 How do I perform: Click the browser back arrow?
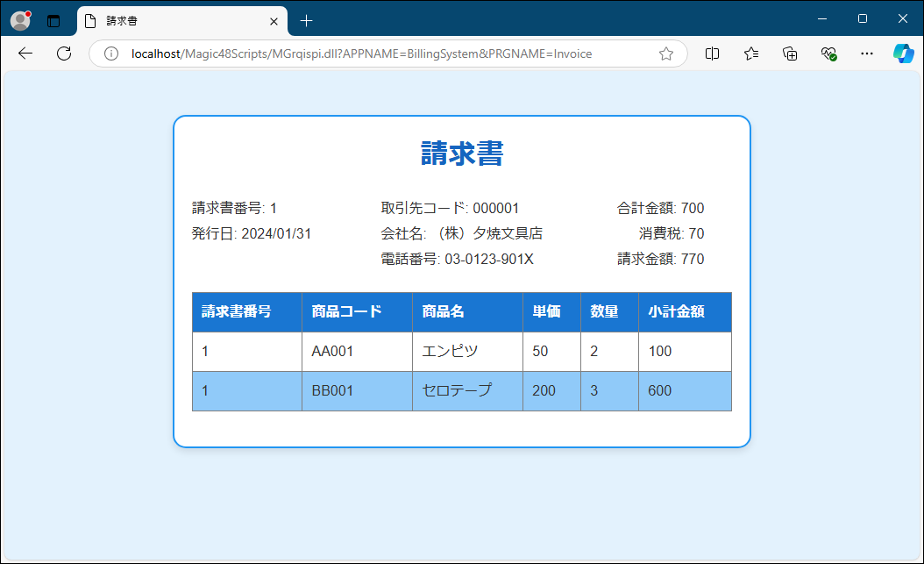coord(25,54)
